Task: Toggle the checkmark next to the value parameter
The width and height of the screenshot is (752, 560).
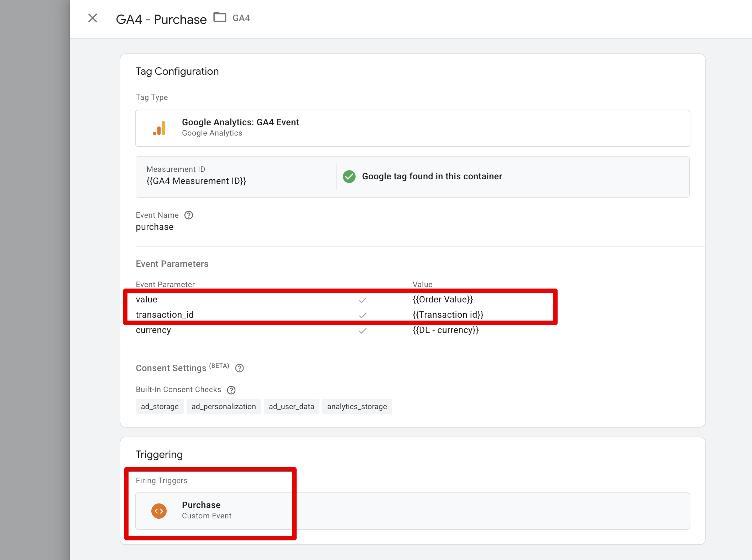Action: pos(363,300)
